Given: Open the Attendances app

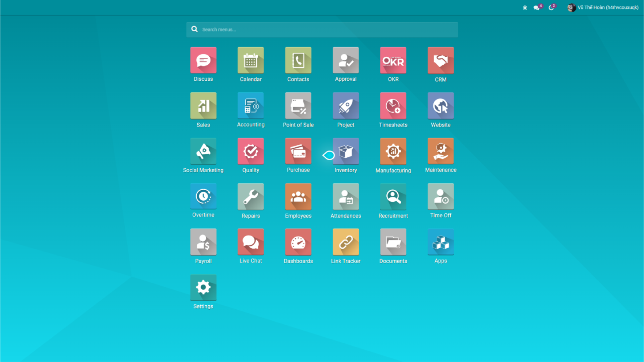Looking at the screenshot, I should tap(346, 196).
